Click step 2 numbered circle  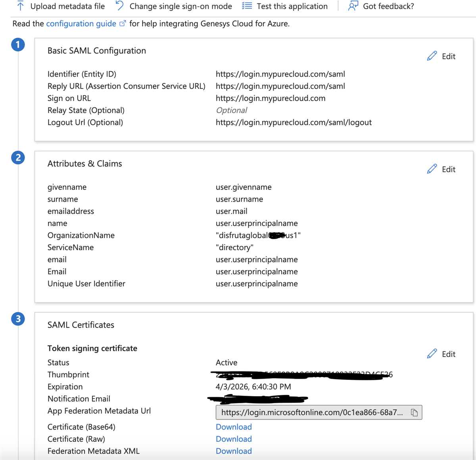(x=18, y=157)
